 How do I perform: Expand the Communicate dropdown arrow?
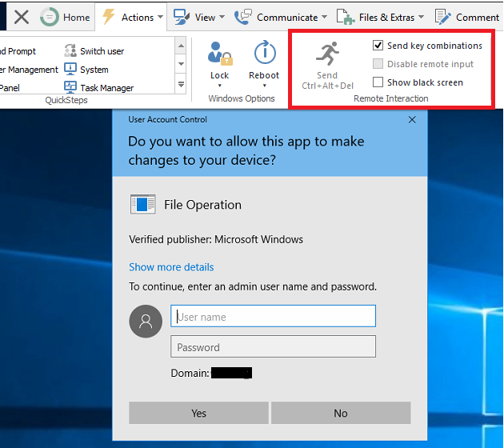pyautogui.click(x=324, y=17)
